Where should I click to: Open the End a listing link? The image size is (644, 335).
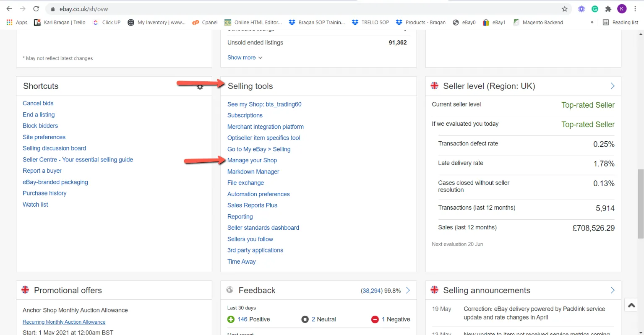(x=39, y=114)
